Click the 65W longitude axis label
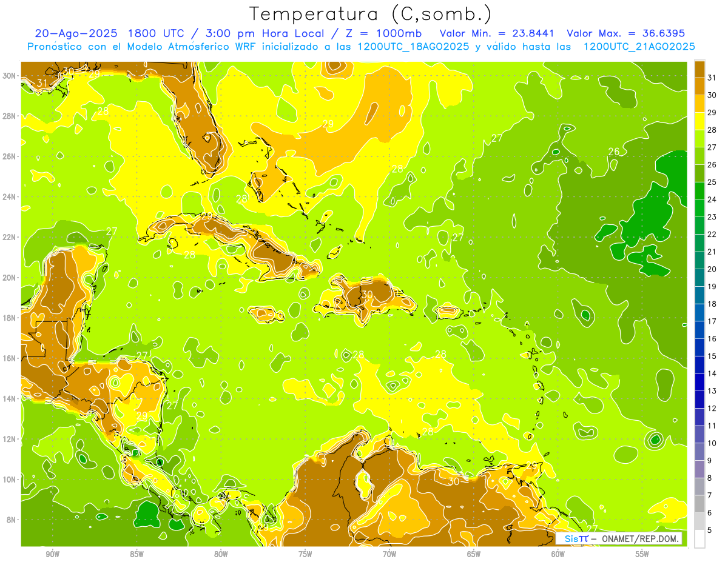 click(474, 554)
